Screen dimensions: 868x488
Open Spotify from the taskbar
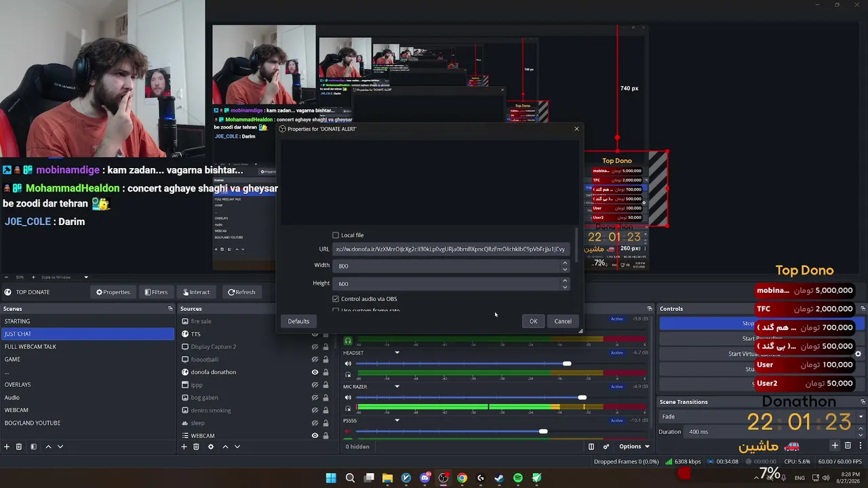pyautogui.click(x=518, y=478)
